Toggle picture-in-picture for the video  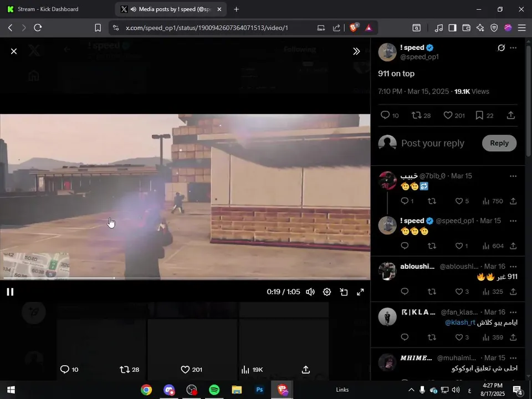[x=344, y=292]
